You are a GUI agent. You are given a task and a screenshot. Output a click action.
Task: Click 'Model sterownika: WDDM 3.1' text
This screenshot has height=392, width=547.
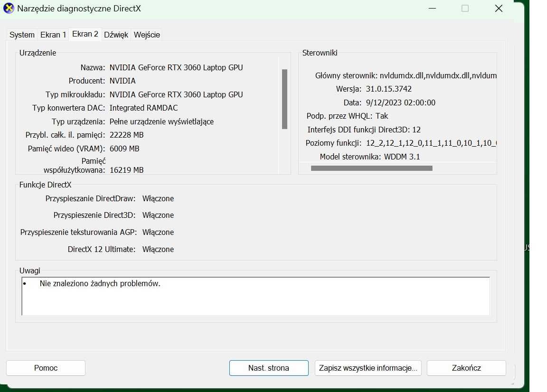pos(370,157)
